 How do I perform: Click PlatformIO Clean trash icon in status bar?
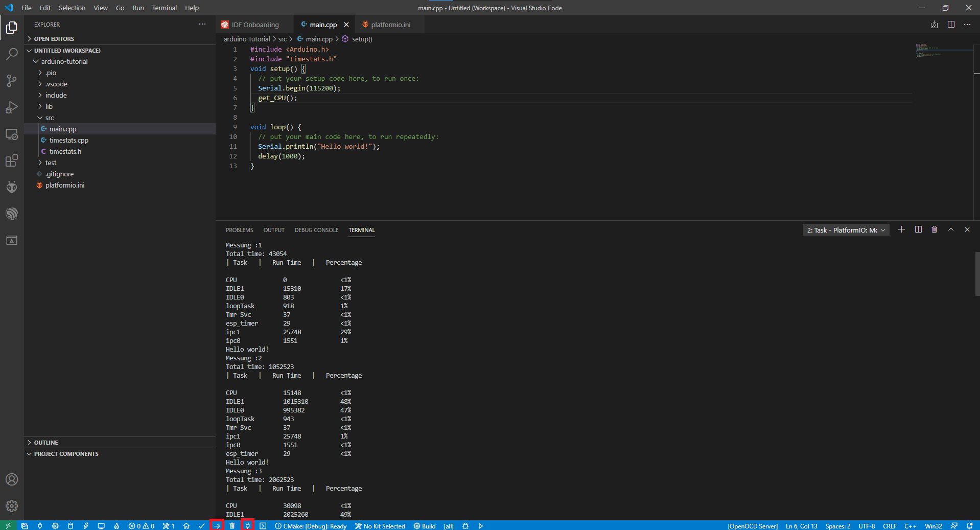[232, 526]
